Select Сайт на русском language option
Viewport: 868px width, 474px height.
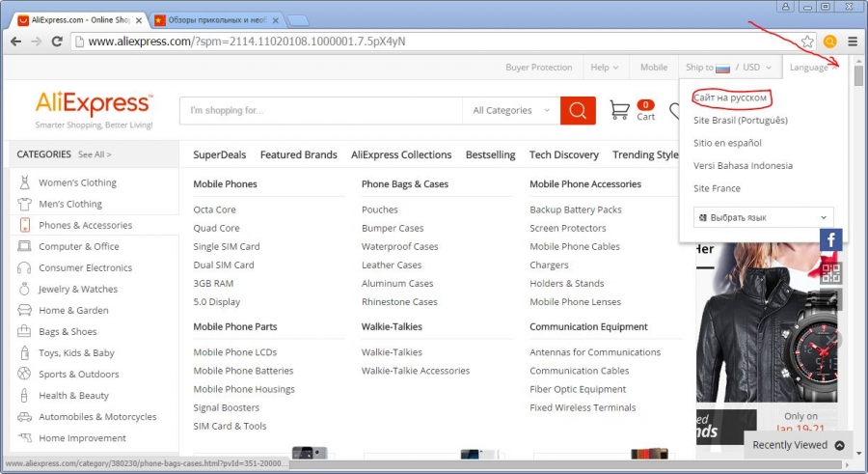[x=730, y=98]
